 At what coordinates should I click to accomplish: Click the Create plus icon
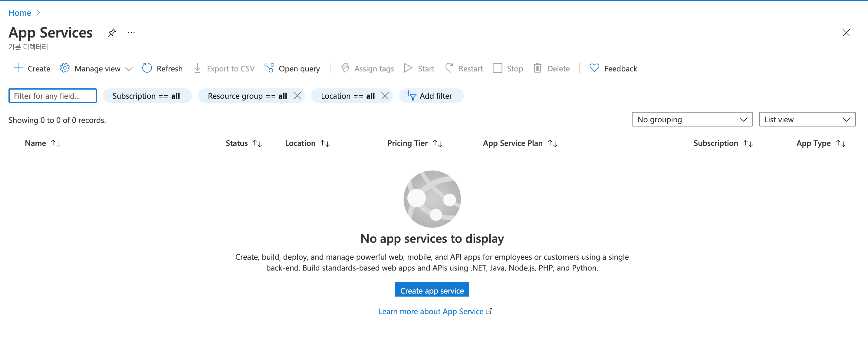click(18, 68)
